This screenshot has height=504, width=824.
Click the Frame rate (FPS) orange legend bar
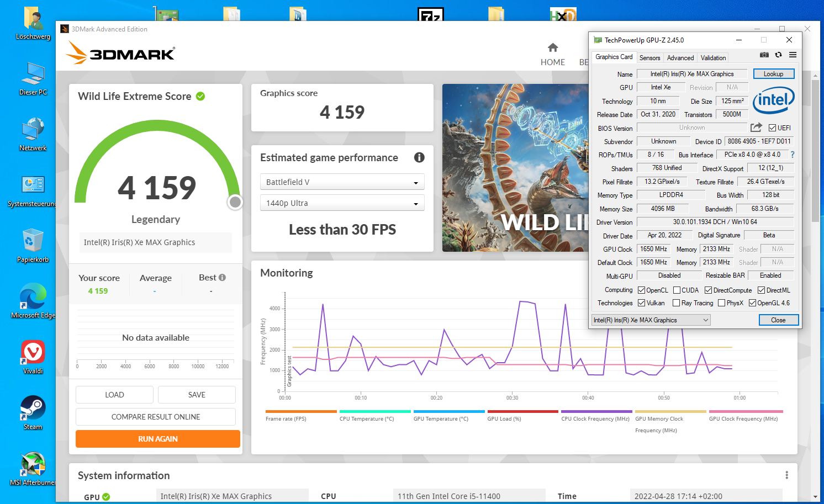pos(301,412)
